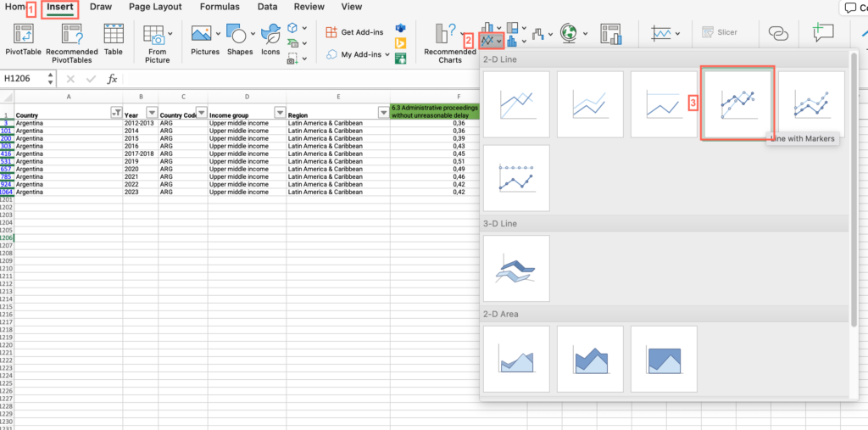
Task: Switch to the Data tab
Action: pos(267,7)
